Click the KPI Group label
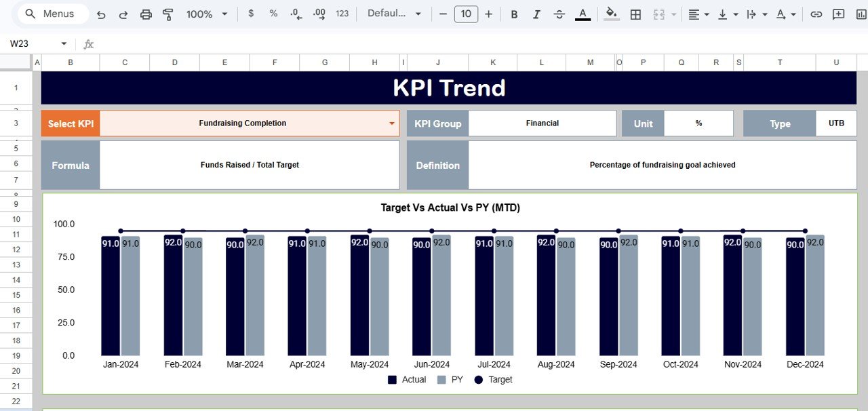Viewport: 868px width, 411px height. [438, 123]
